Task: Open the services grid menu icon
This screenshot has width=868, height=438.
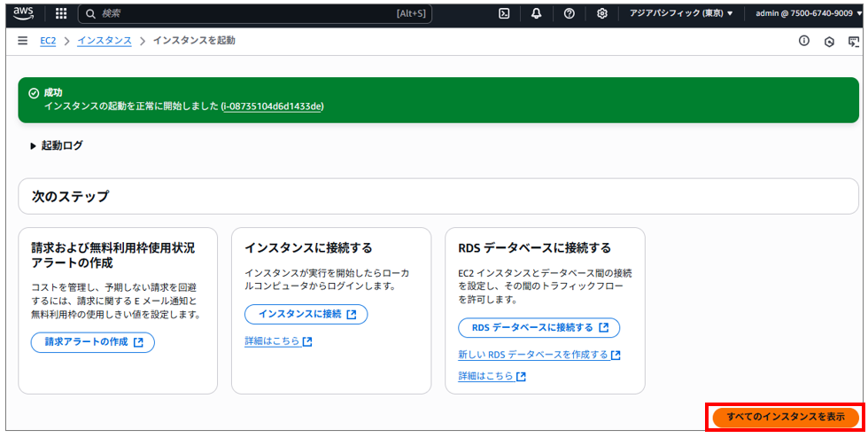Action: (61, 13)
